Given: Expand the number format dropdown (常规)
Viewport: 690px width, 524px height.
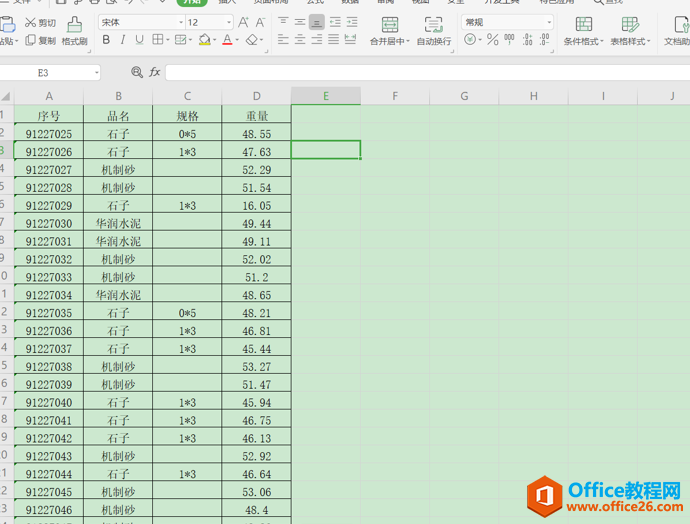Looking at the screenshot, I should (x=549, y=22).
